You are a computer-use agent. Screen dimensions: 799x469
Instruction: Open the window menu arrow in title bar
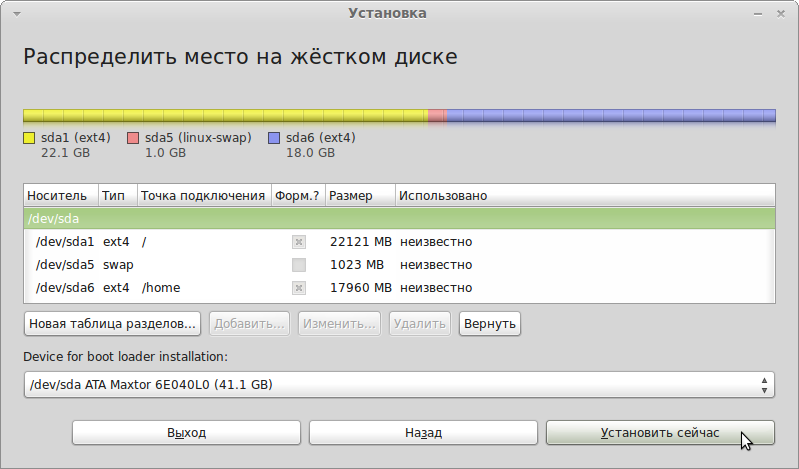[17, 14]
